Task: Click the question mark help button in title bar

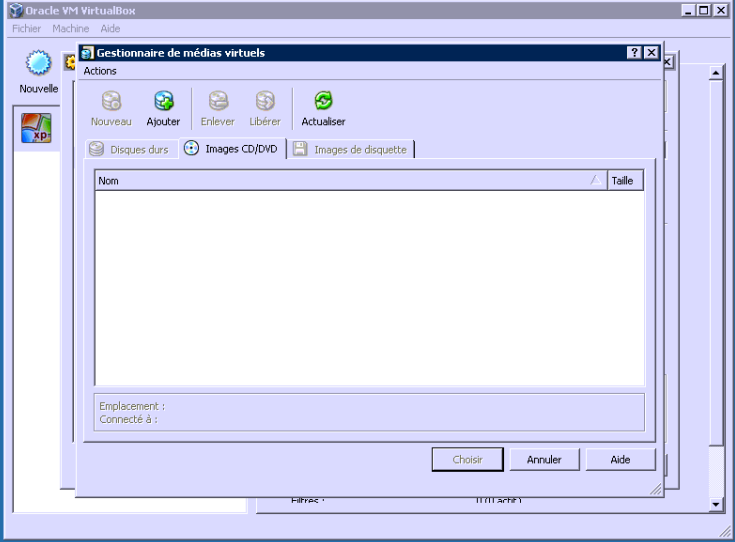Action: (634, 53)
